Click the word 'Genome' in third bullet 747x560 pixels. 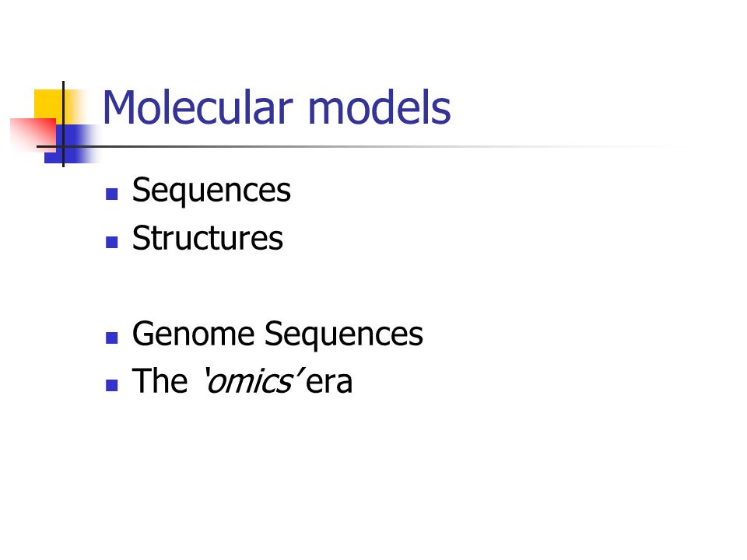pos(194,334)
